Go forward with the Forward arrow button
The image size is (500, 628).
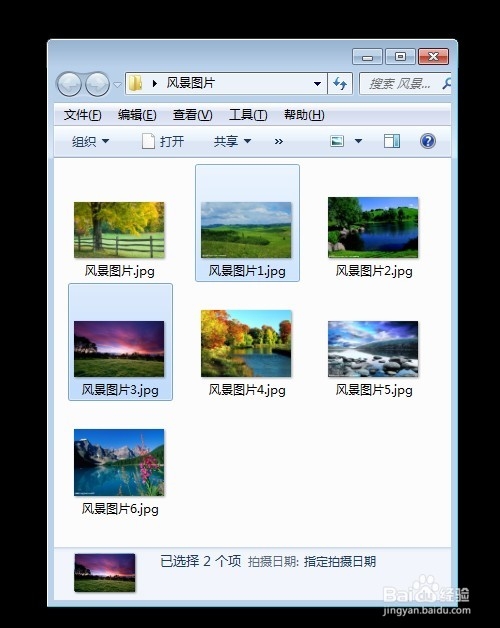pyautogui.click(x=97, y=84)
